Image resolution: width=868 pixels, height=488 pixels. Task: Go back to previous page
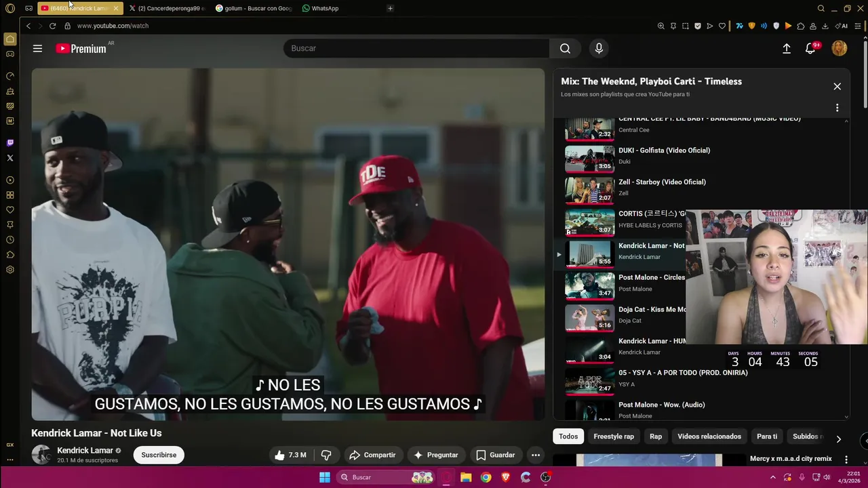28,26
